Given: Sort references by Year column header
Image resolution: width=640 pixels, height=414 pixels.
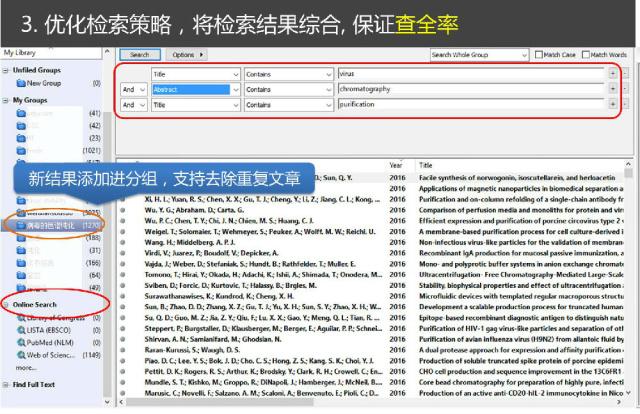Looking at the screenshot, I should 396,165.
